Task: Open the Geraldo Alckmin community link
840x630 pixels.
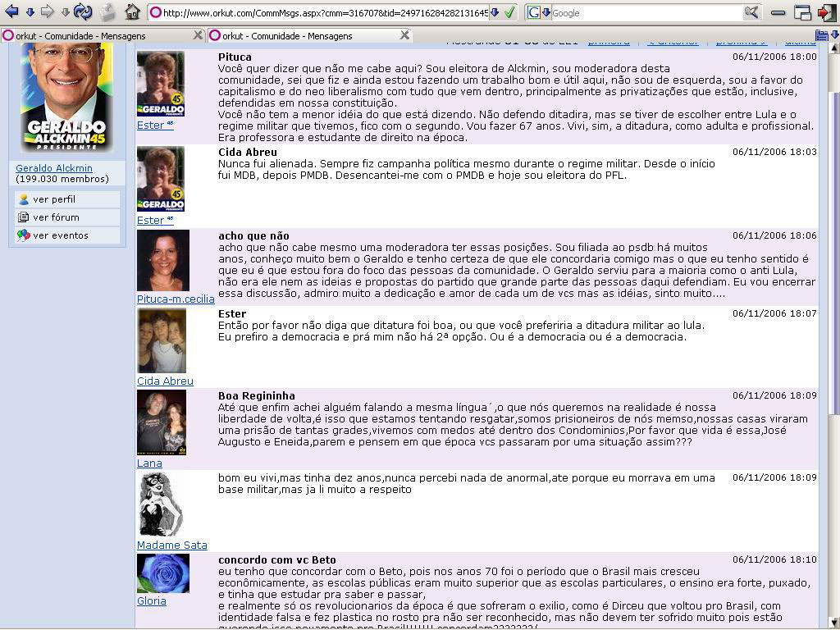Action: pos(54,168)
